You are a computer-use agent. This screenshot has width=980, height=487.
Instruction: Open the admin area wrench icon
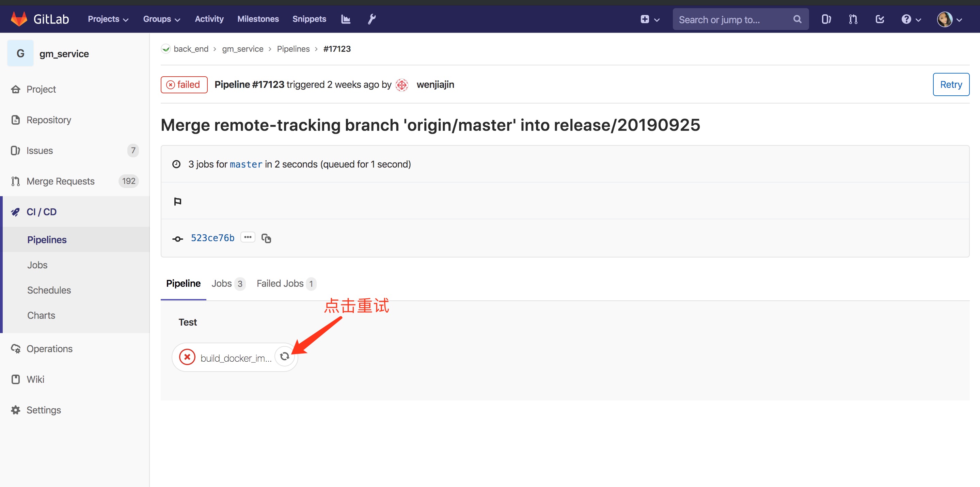pyautogui.click(x=372, y=19)
